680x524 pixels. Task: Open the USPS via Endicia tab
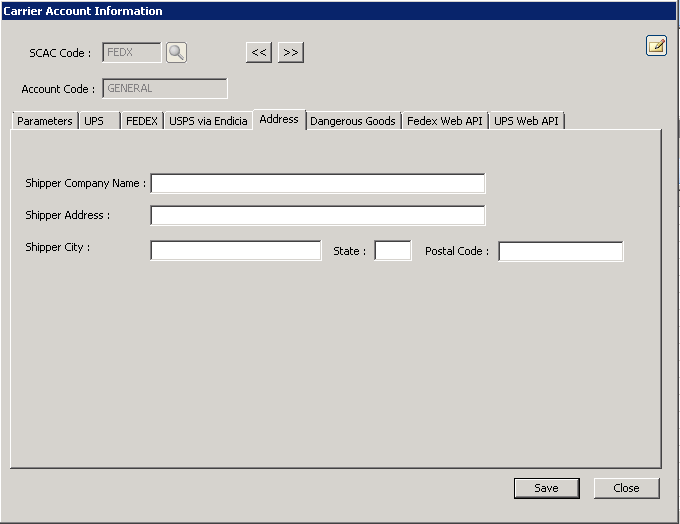pyautogui.click(x=208, y=121)
